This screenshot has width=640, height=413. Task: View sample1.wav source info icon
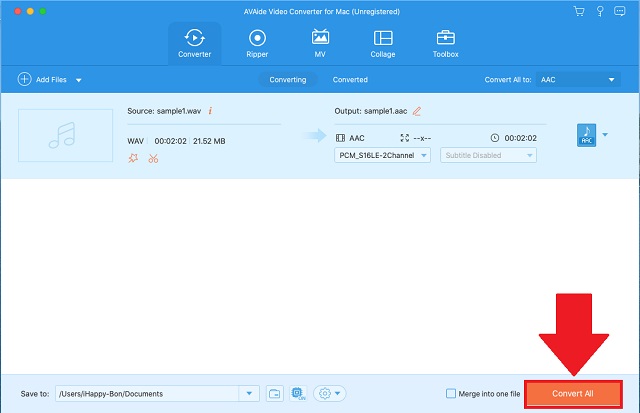(210, 111)
